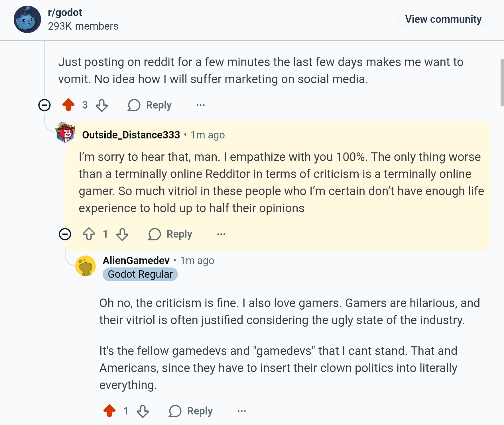This screenshot has width=504, height=425.
Task: Reply to the top comment
Action: click(x=150, y=105)
